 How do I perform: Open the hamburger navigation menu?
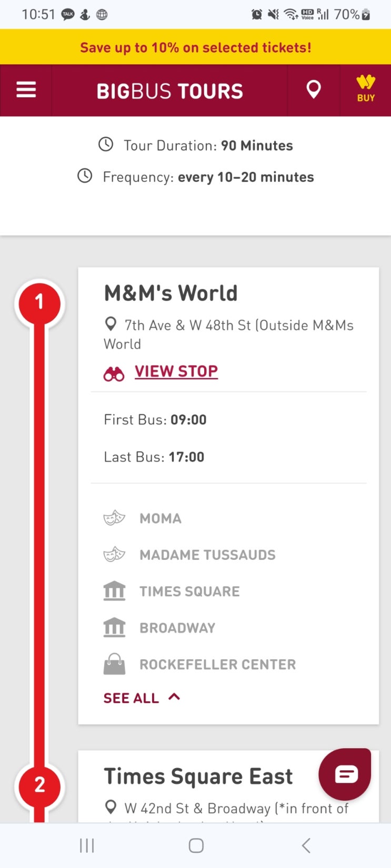tap(26, 90)
